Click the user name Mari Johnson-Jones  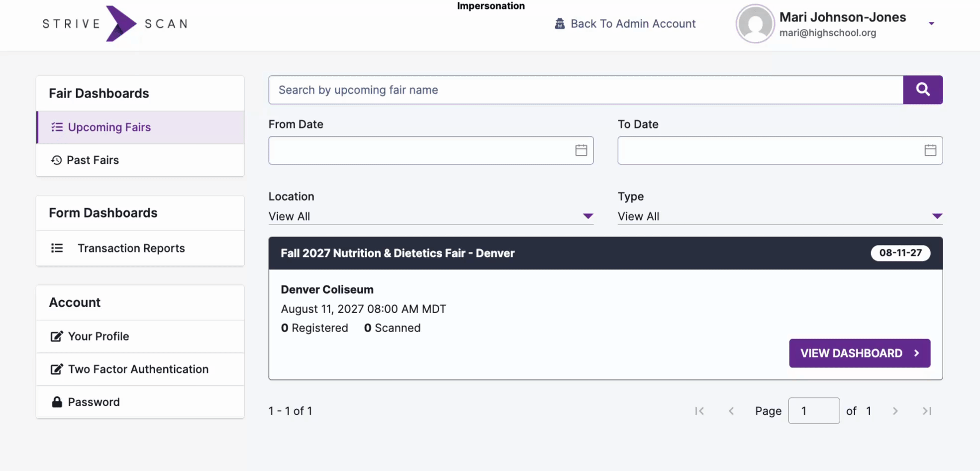(843, 17)
